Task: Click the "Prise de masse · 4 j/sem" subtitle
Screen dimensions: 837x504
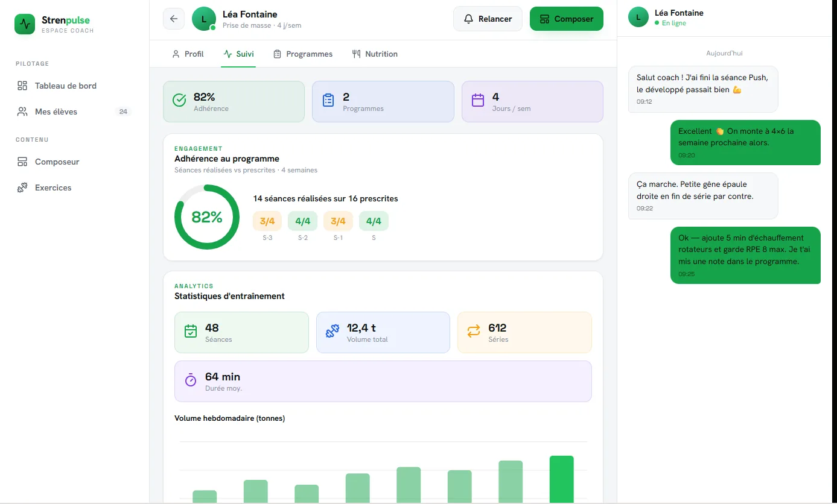Action: [x=262, y=25]
